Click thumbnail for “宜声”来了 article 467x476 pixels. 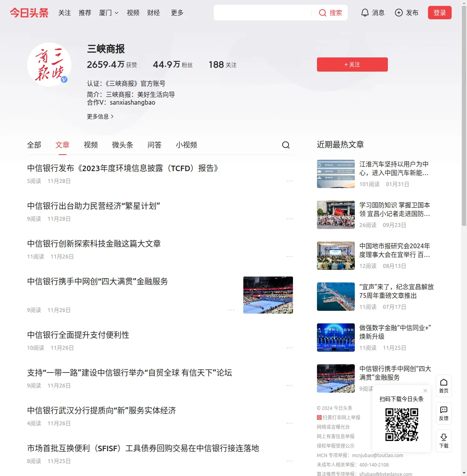336,297
